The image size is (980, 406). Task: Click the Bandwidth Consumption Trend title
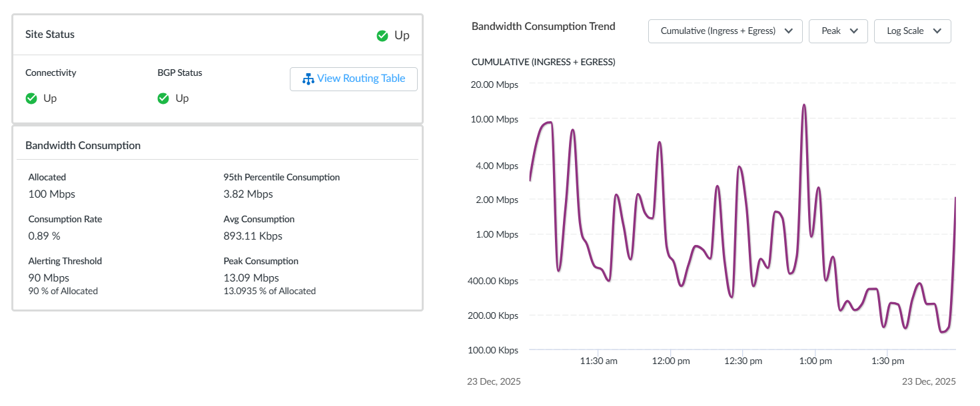point(543,27)
